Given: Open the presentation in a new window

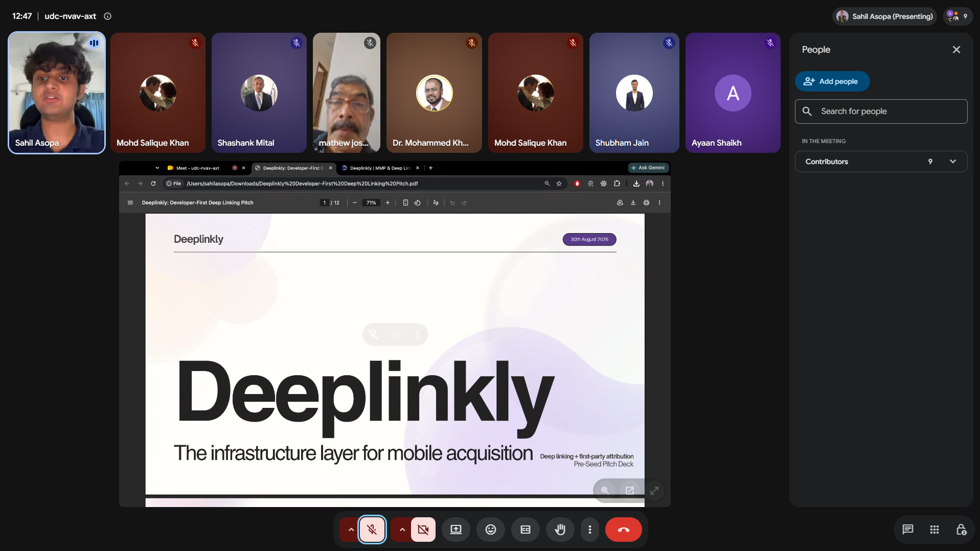Looking at the screenshot, I should 630,490.
